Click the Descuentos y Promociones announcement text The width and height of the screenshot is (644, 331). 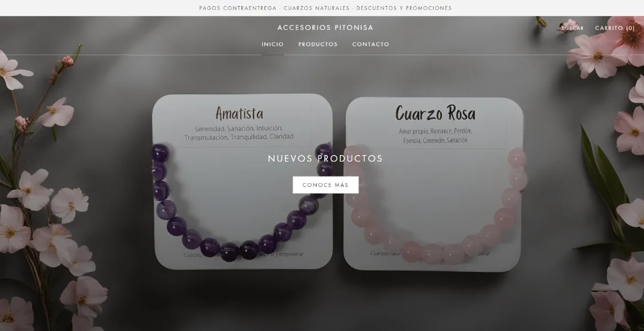coord(404,8)
